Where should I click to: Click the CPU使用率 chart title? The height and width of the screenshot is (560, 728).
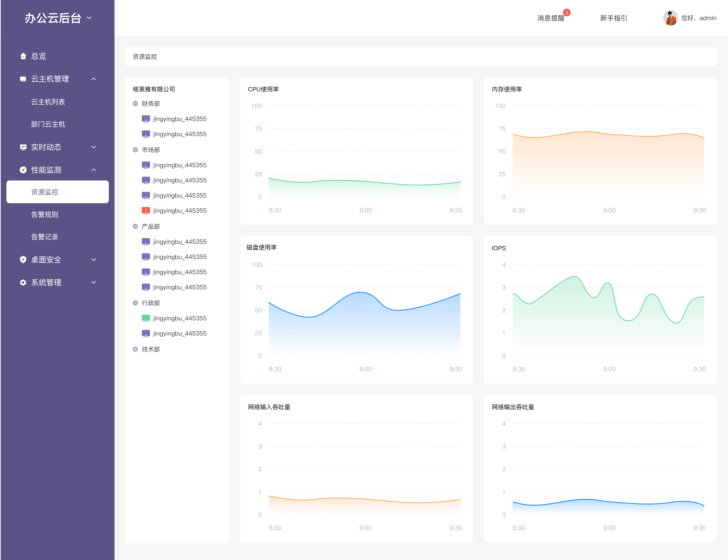click(x=263, y=89)
